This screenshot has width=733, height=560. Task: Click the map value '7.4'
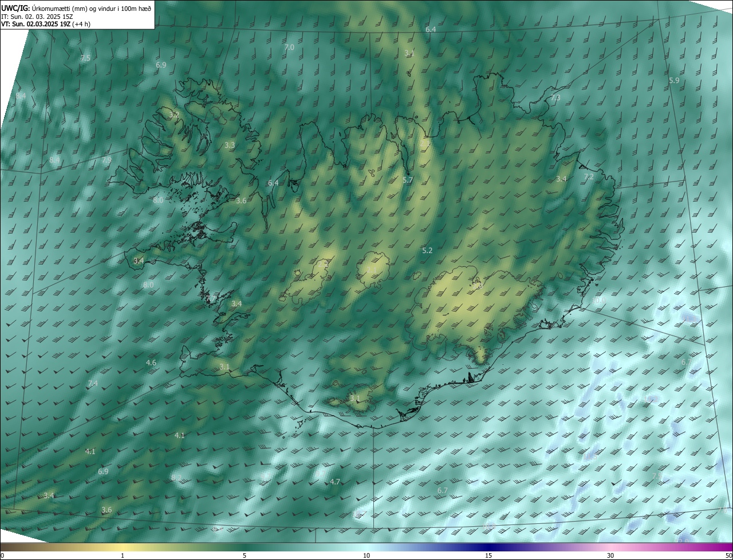[93, 384]
